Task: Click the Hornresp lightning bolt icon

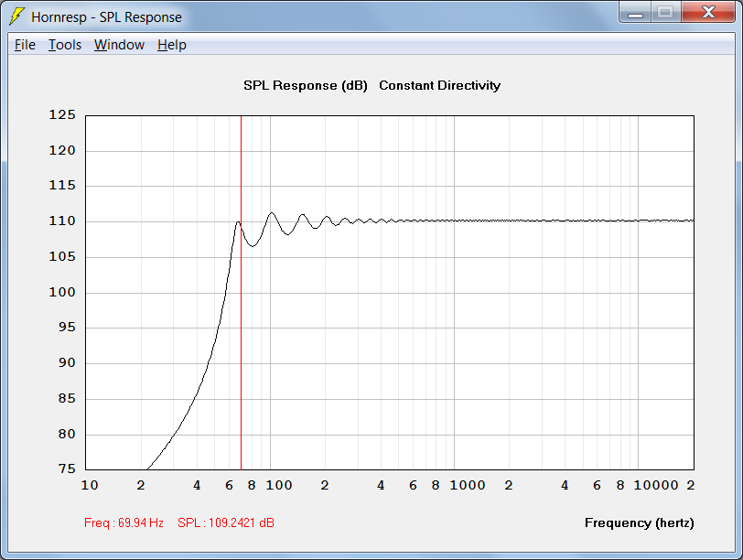Action: coord(16,16)
